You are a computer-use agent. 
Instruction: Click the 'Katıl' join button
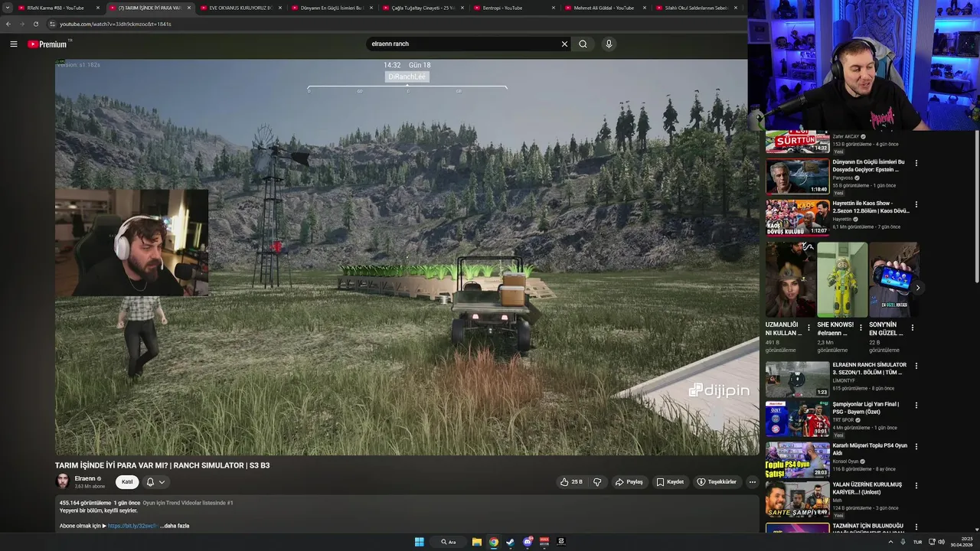click(127, 482)
